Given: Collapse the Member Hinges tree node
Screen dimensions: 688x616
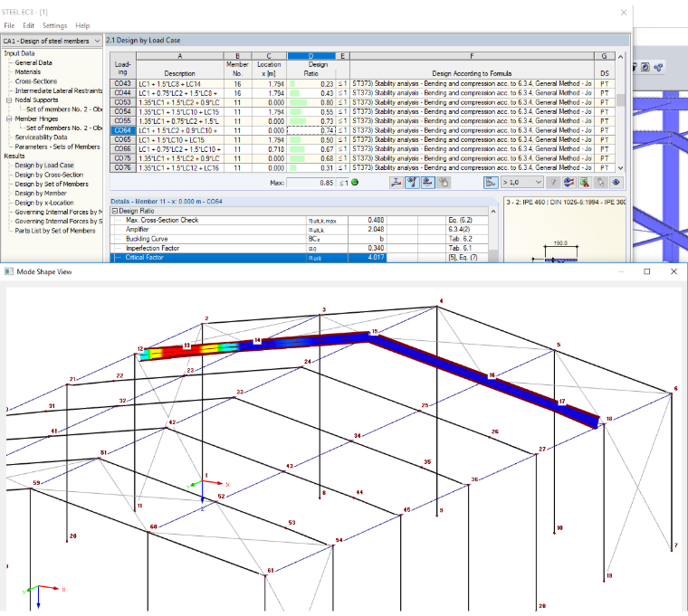Looking at the screenshot, I should (x=9, y=118).
